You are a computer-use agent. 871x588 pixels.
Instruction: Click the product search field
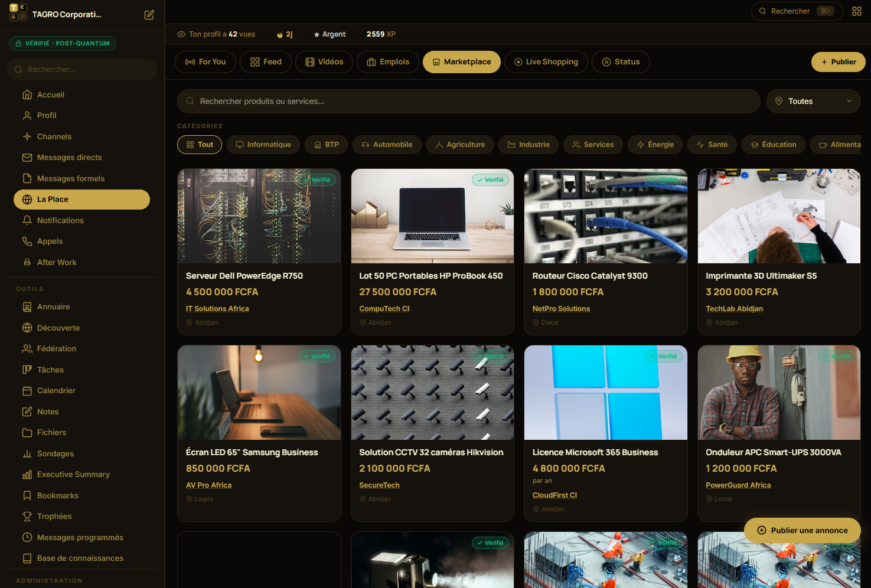[469, 102]
